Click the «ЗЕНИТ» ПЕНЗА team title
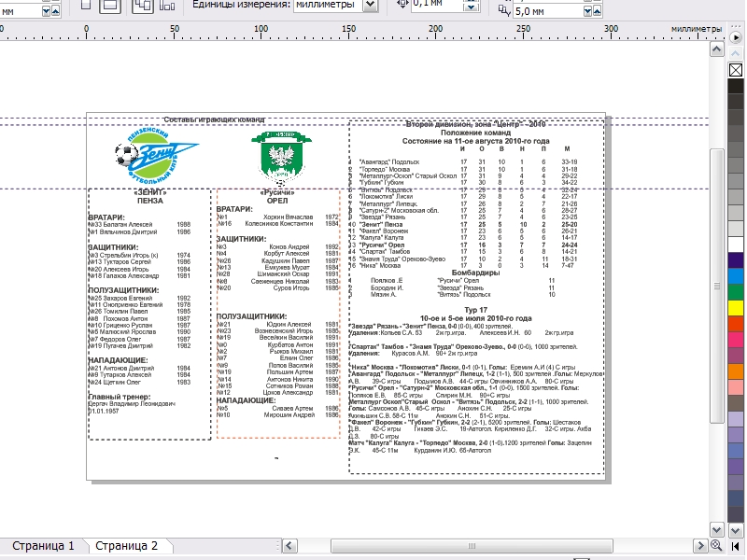 coord(150,196)
